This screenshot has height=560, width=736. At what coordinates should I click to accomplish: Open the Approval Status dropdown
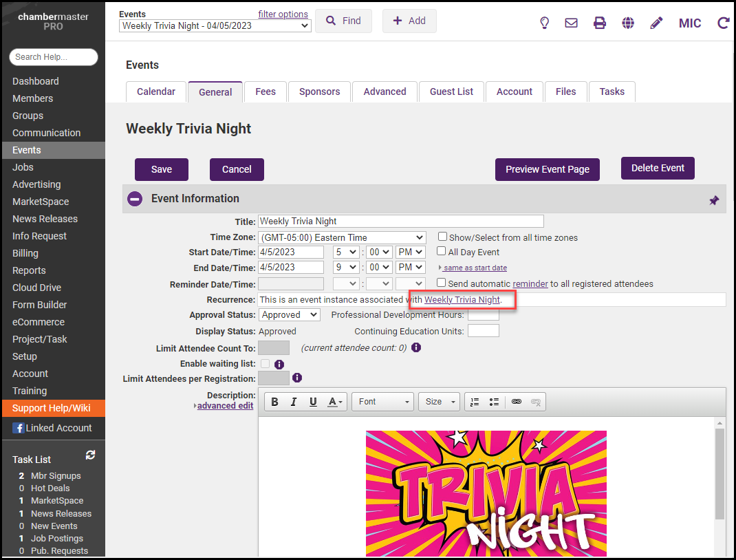pos(289,314)
